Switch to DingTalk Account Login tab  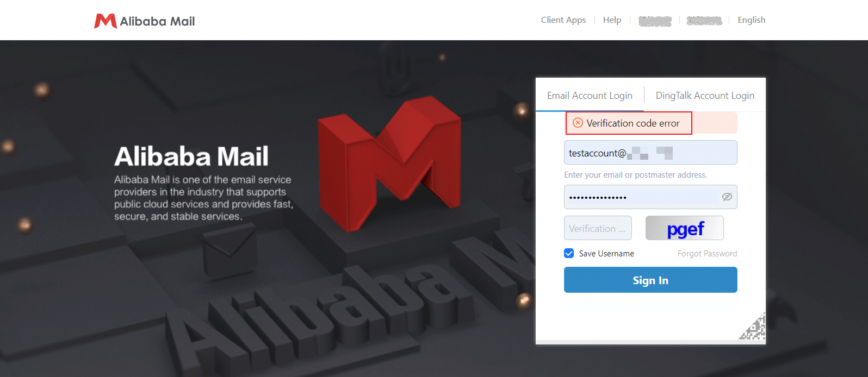(705, 96)
